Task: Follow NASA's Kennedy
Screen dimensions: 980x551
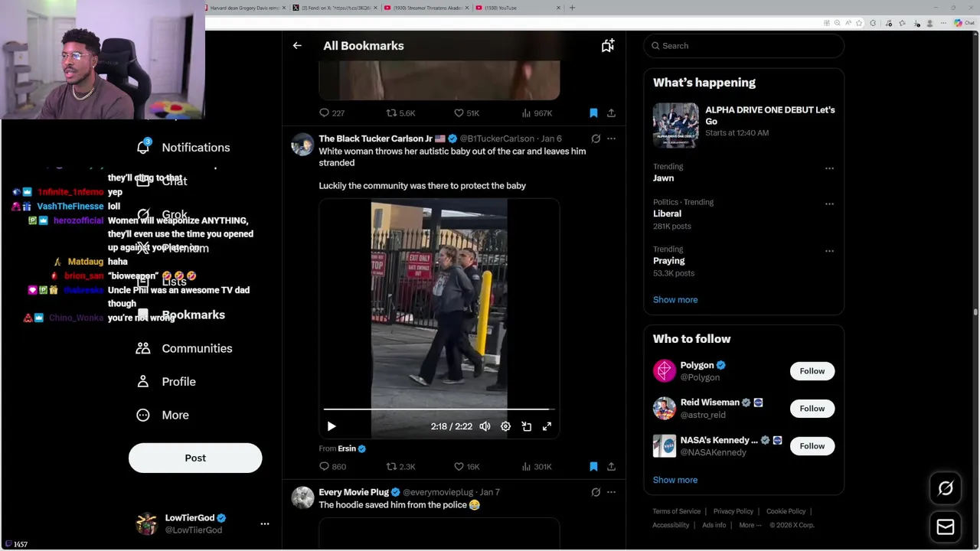Action: 812,446
